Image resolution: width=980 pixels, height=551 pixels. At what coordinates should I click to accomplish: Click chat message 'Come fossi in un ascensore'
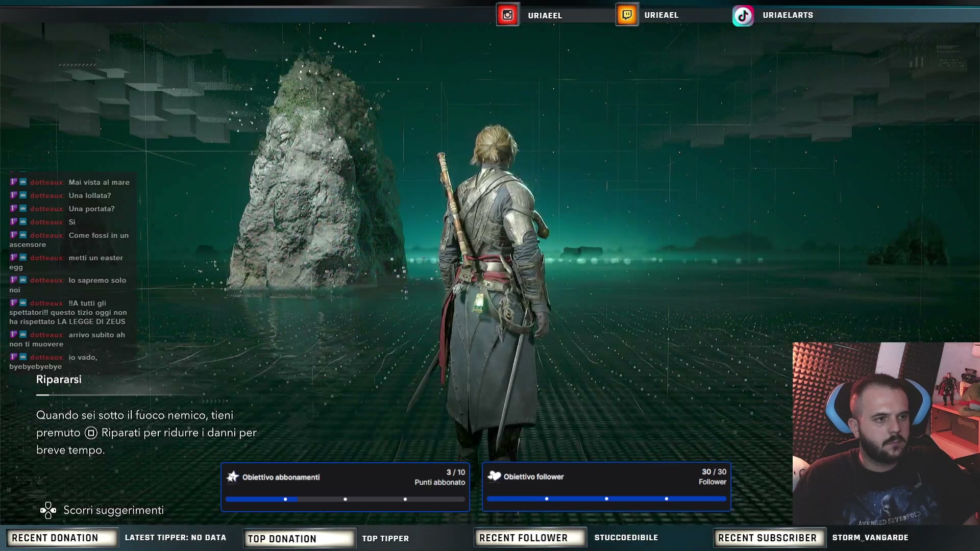pos(69,240)
